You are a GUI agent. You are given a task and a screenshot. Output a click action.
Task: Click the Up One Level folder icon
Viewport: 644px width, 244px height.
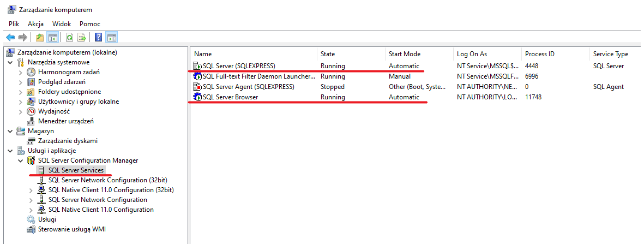[40, 38]
